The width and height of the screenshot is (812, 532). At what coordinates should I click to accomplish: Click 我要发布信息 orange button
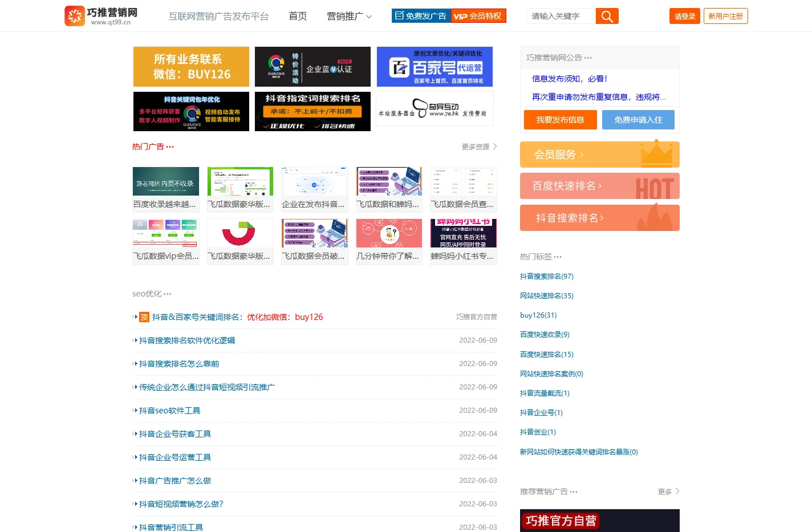click(x=561, y=120)
